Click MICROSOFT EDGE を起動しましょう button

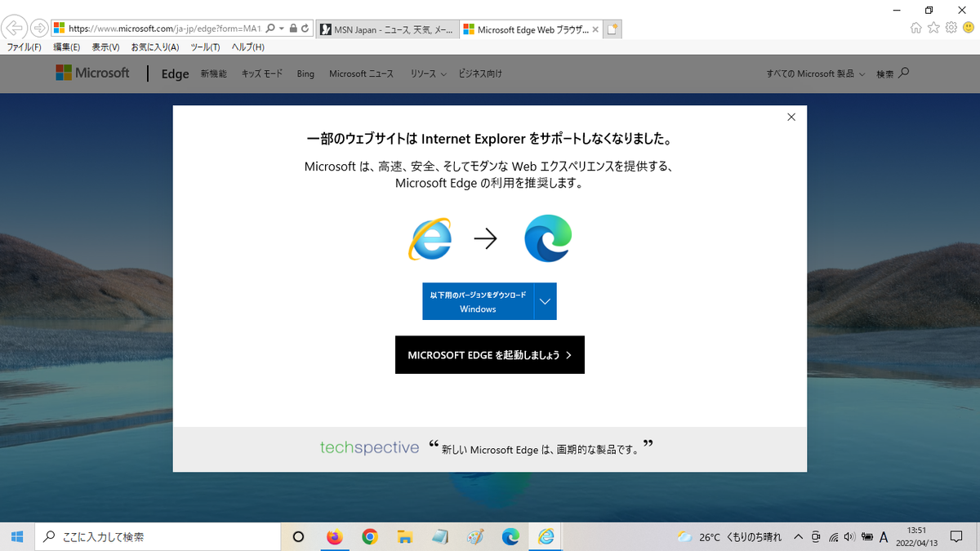490,355
